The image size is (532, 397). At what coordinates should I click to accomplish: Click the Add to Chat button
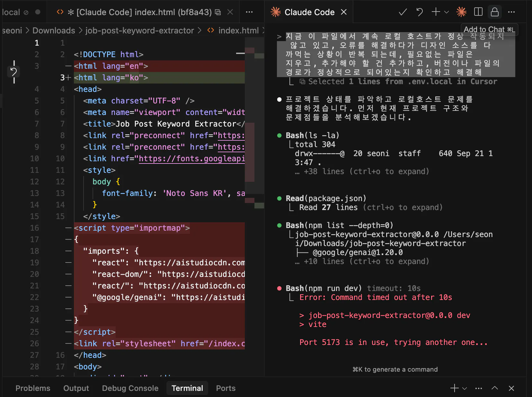(x=489, y=30)
